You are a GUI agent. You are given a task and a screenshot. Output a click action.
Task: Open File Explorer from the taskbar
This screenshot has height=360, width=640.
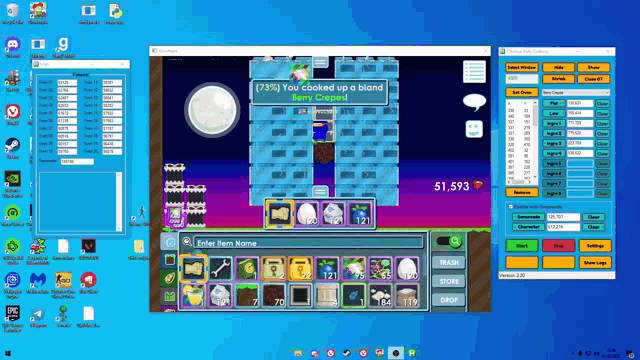pos(298,353)
